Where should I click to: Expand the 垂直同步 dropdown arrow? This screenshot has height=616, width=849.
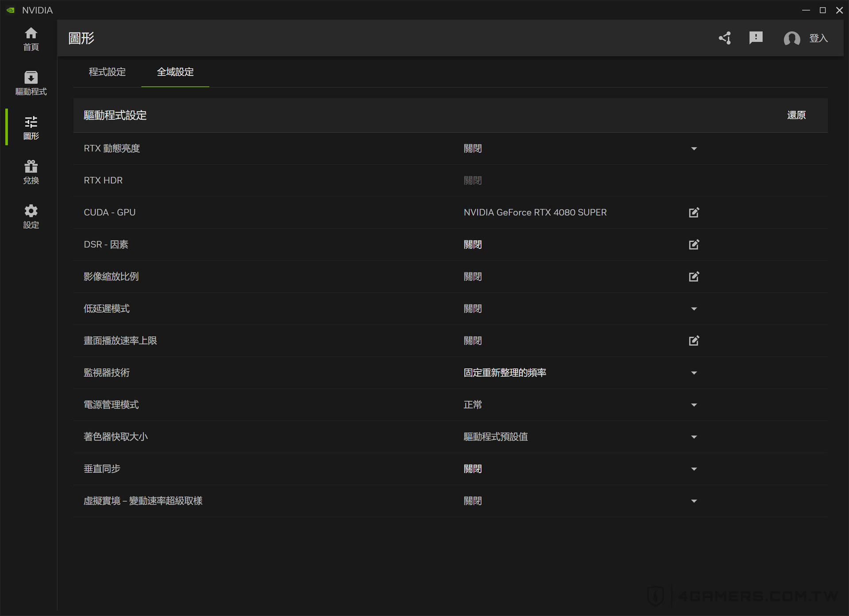(x=694, y=469)
